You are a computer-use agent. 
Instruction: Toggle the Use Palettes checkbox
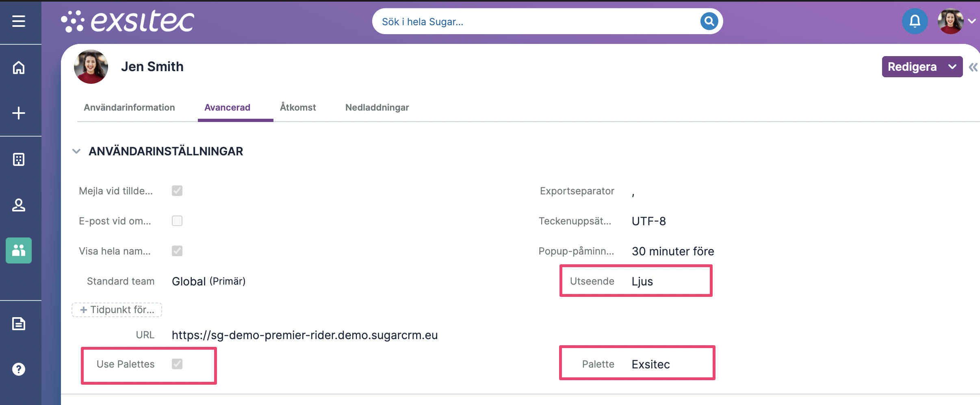point(177,364)
